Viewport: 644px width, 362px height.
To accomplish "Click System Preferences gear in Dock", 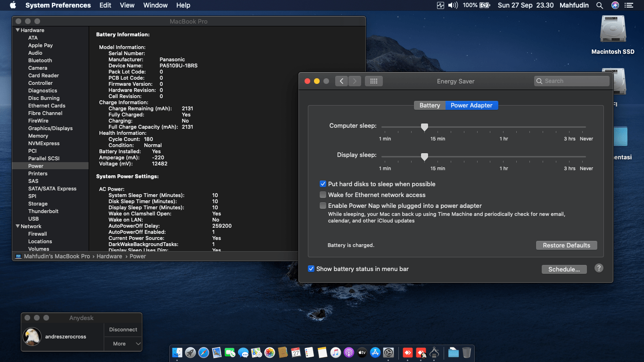I will (388, 353).
